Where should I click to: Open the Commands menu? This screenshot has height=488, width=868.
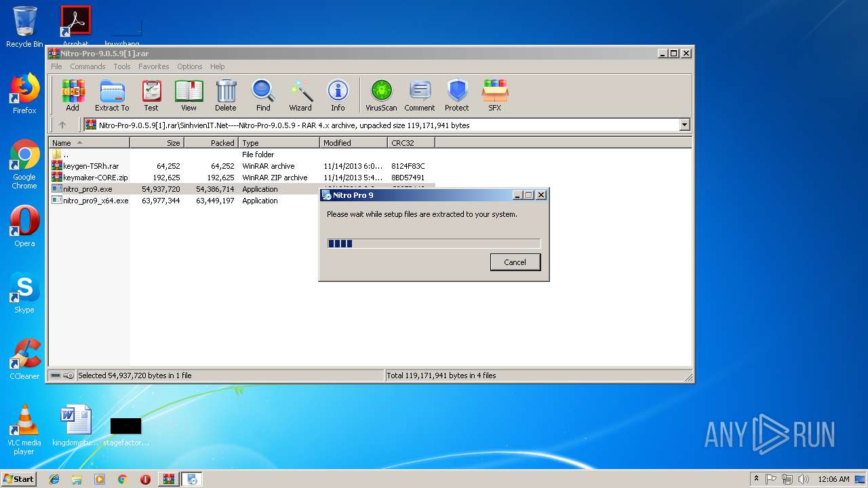[87, 66]
